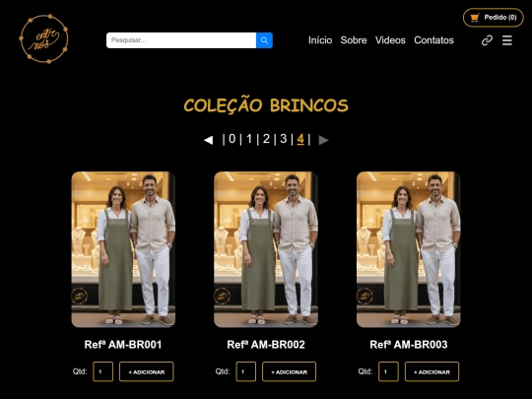Go to pagination page 1

click(249, 139)
